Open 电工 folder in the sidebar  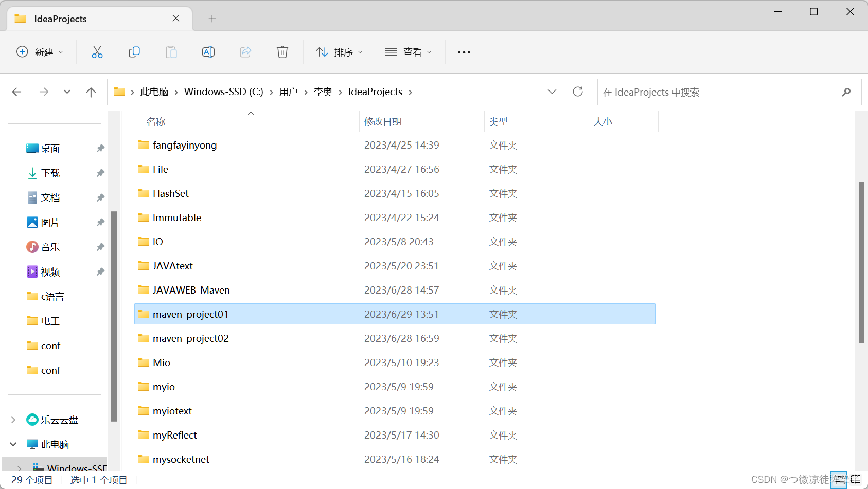click(x=43, y=321)
